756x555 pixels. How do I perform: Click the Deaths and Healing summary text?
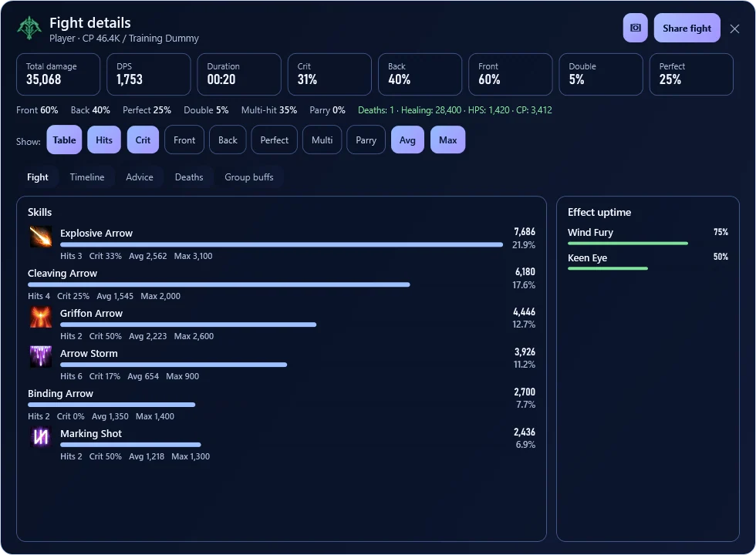(x=454, y=110)
